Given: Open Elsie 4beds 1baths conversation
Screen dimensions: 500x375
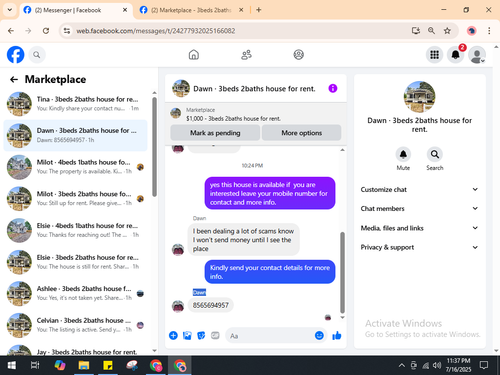Looking at the screenshot, I should click(x=75, y=230).
